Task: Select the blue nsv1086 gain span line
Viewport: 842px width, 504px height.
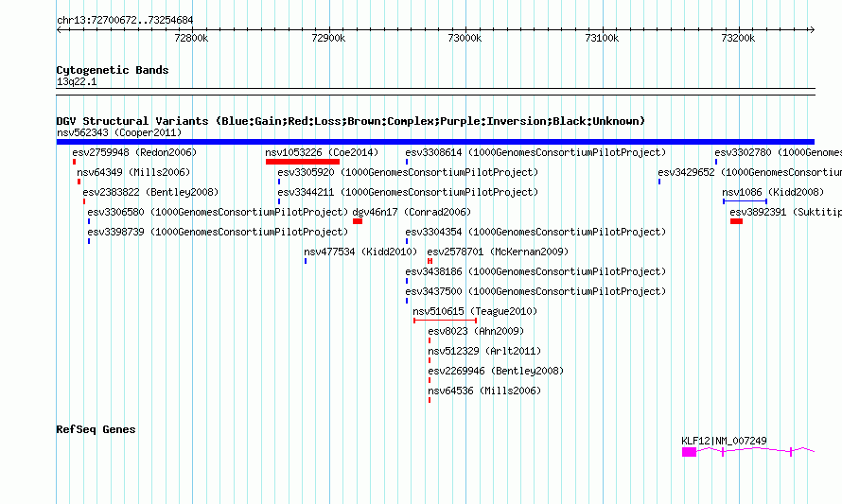Action: click(x=745, y=201)
